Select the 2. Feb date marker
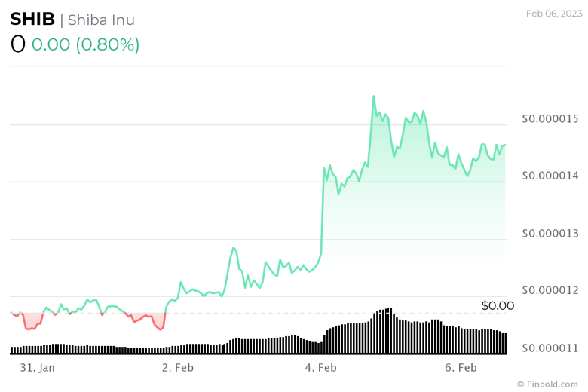The height and width of the screenshot is (392, 588). [177, 367]
